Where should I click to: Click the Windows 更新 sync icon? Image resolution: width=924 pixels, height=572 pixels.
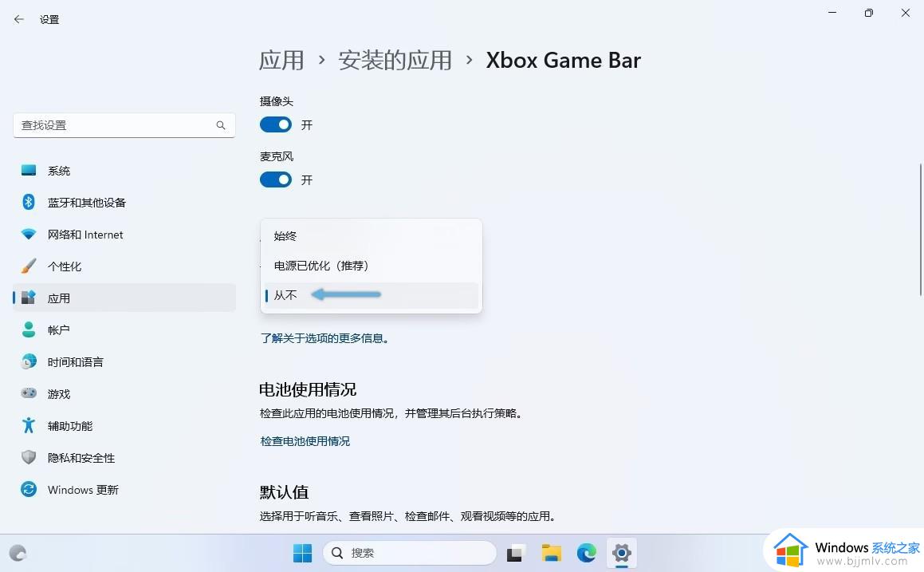coord(28,490)
